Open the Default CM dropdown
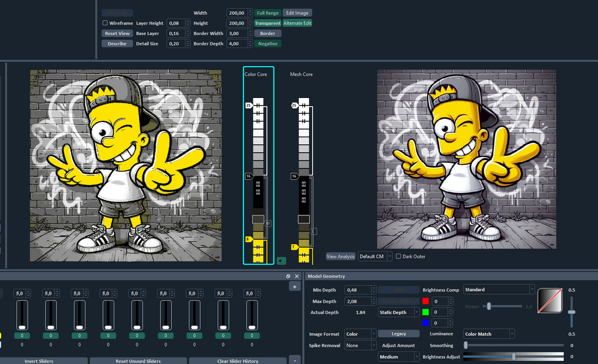This screenshot has width=598, height=364. 375,256
